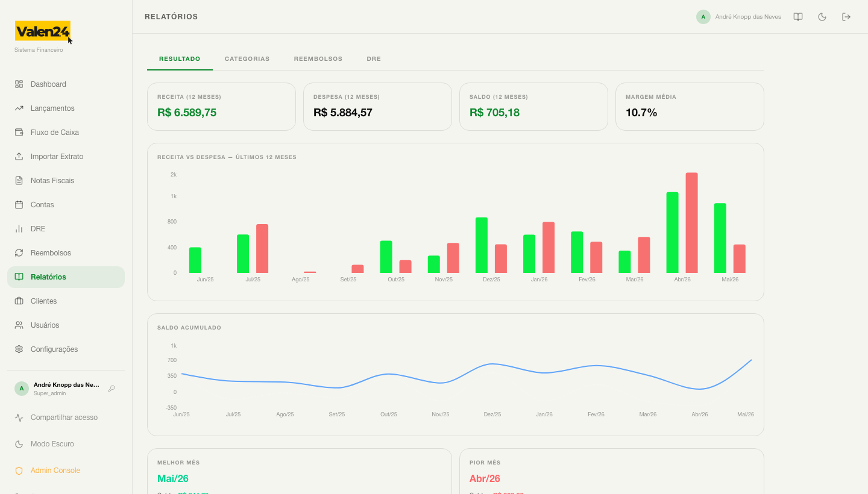Open Admin Console link
868x494 pixels.
tap(66, 471)
